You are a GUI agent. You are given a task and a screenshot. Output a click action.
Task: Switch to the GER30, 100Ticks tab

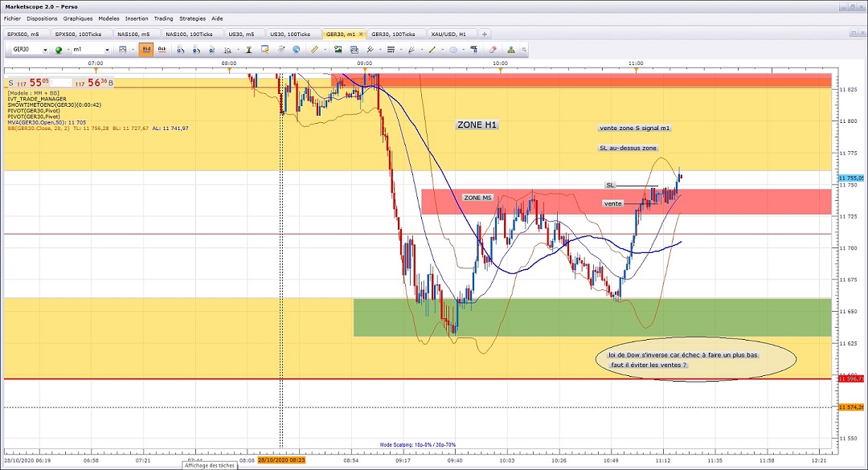coord(395,35)
